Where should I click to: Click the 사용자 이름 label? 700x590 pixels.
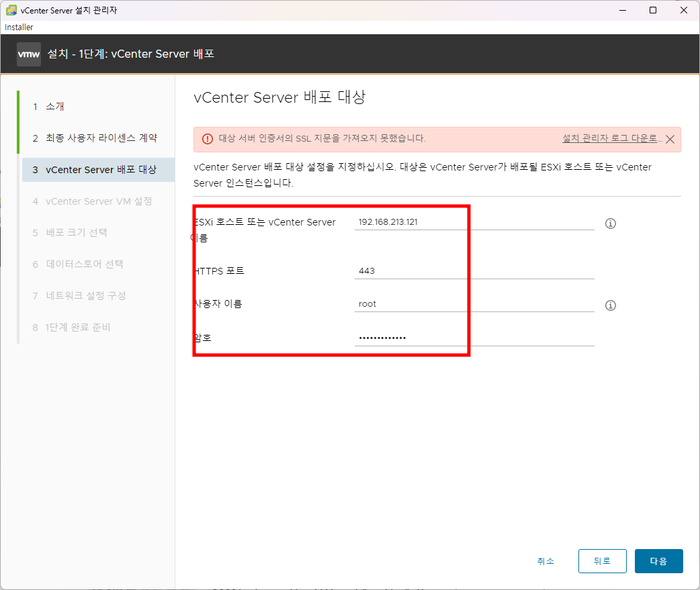[218, 303]
